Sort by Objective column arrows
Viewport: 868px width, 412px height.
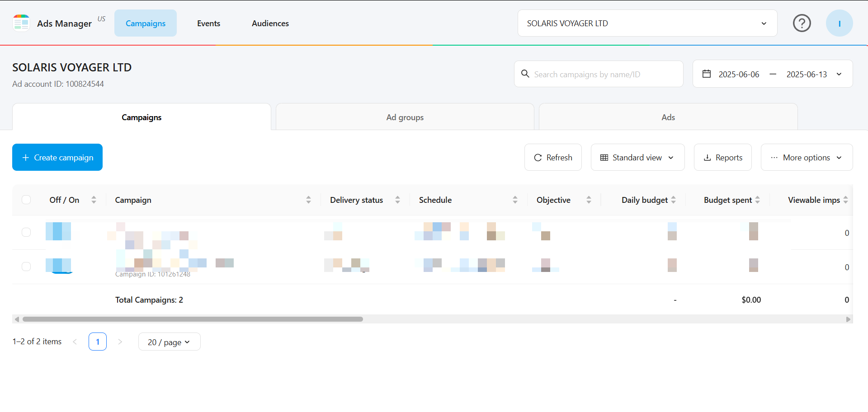589,200
